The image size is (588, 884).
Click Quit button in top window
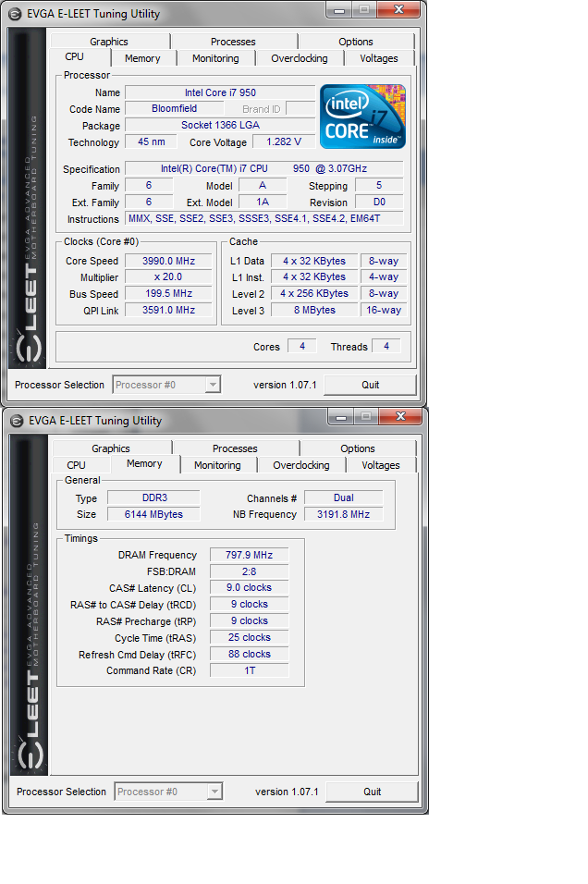(371, 385)
